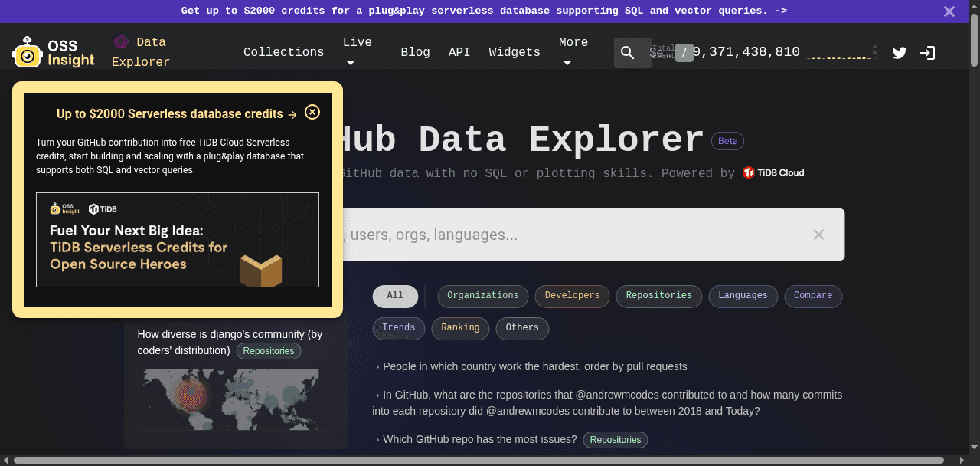Open the OSS Insight logo home link
Image resolution: width=980 pixels, height=466 pixels.
coord(54,52)
